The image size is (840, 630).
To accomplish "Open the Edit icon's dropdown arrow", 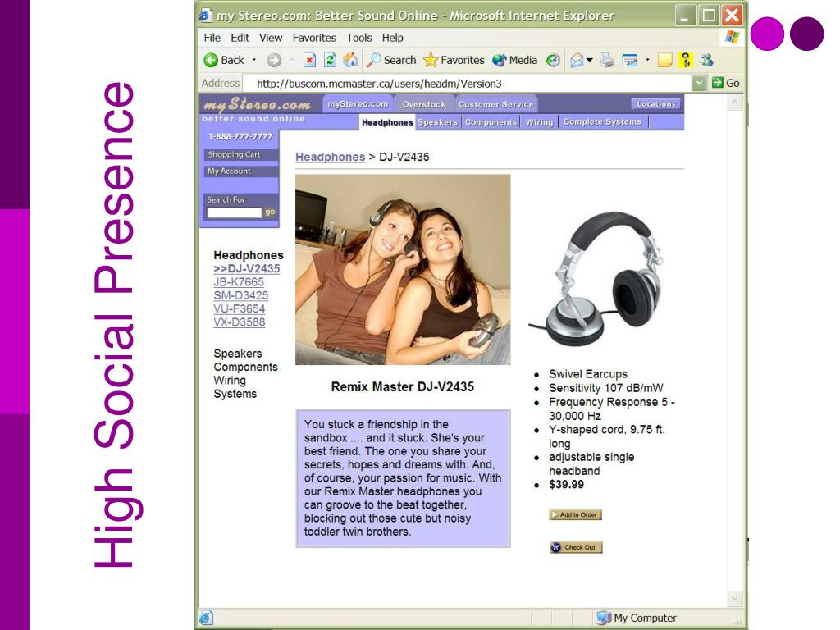I will 647,60.
